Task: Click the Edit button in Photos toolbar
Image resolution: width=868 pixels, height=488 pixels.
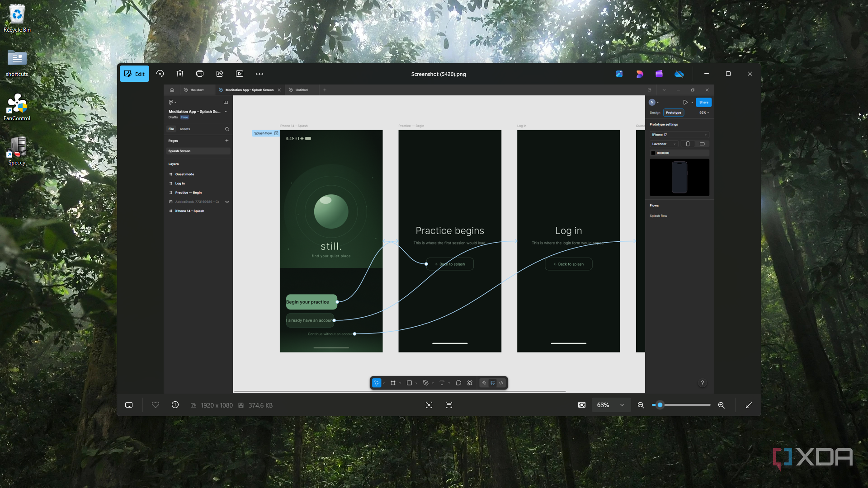Action: 134,74
